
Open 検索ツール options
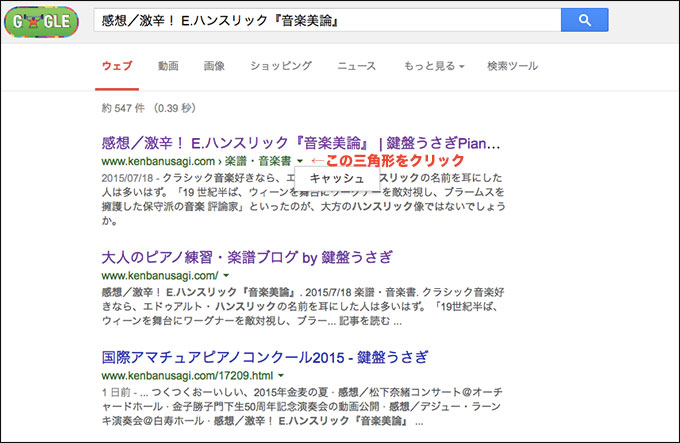point(513,66)
